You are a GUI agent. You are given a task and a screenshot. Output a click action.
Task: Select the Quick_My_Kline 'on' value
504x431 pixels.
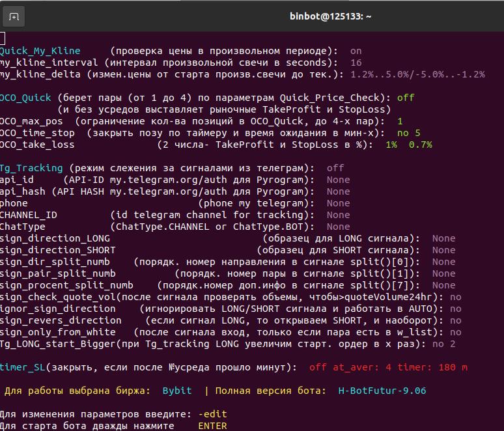(356, 51)
